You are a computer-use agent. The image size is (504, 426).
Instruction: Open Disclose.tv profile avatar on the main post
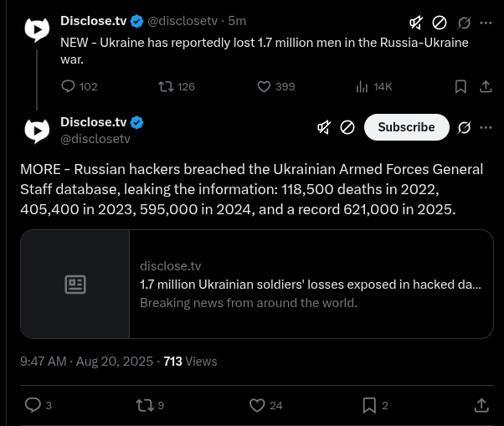(x=37, y=131)
